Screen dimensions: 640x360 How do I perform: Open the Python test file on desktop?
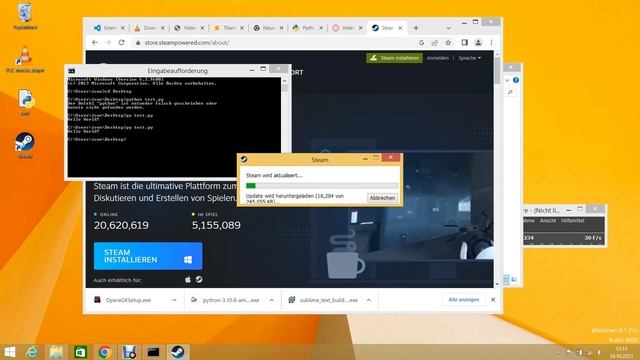pyautogui.click(x=25, y=103)
